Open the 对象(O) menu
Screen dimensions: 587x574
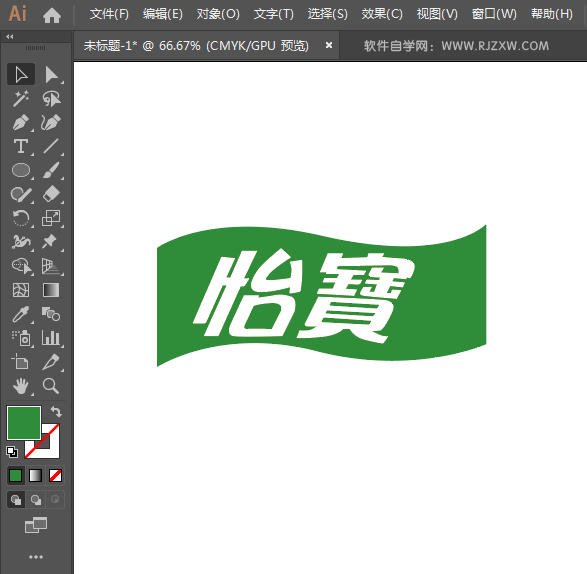(218, 14)
